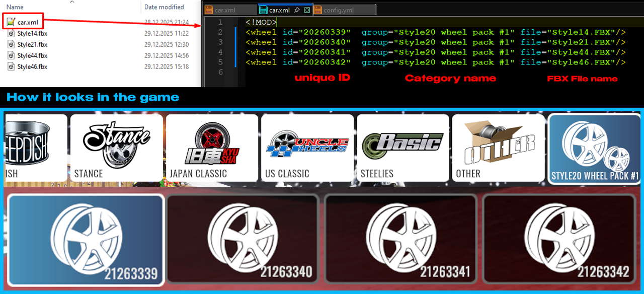Open the Stance wheel category card

pos(116,148)
